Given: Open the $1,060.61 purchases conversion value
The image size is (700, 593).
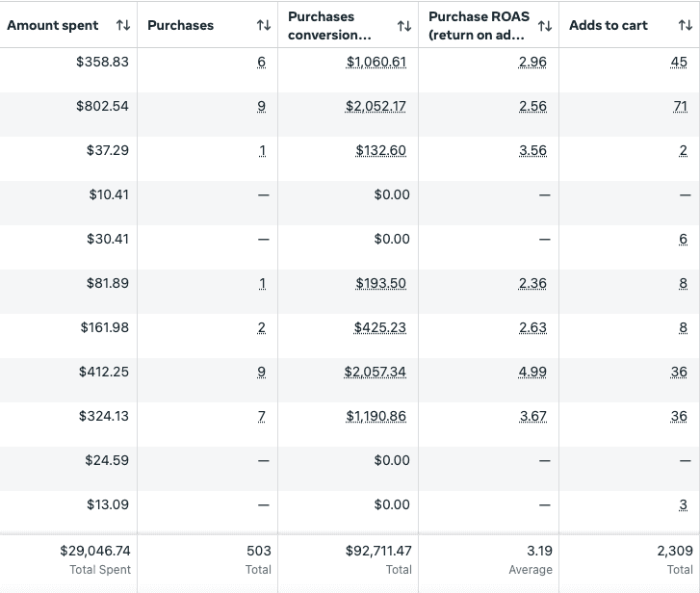Looking at the screenshot, I should 376,63.
